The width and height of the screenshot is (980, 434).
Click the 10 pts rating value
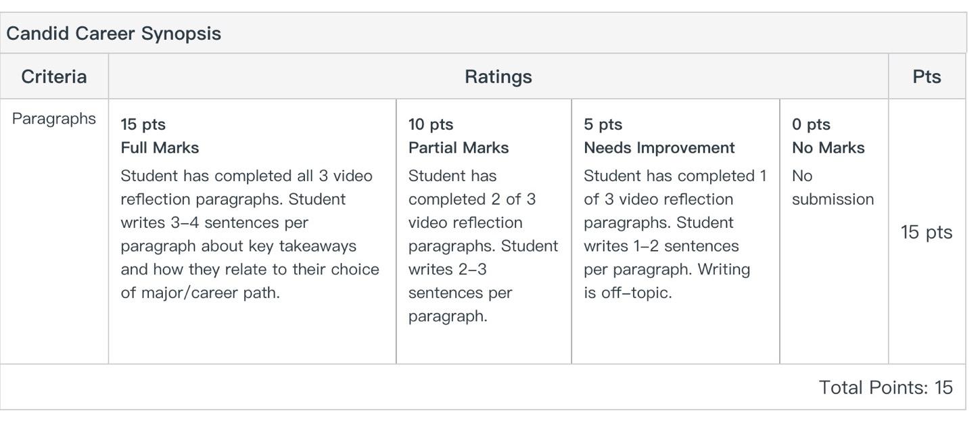tap(431, 124)
